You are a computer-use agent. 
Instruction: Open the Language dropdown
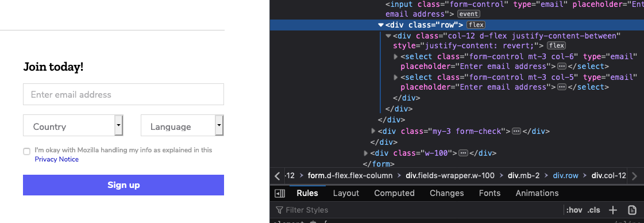click(182, 125)
